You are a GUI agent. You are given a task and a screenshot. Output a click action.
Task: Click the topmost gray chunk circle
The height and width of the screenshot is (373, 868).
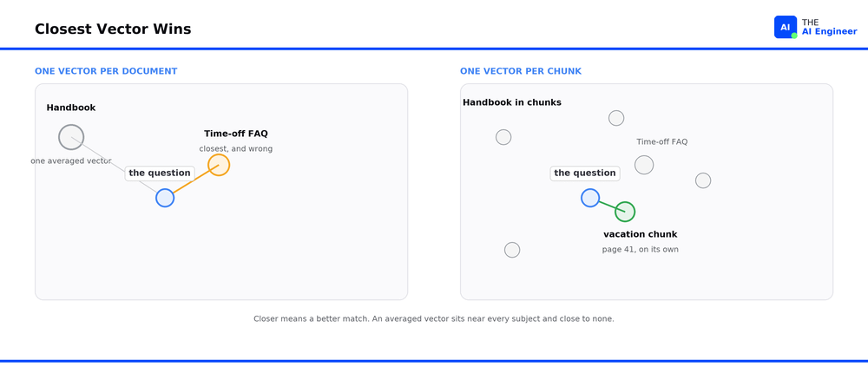(x=616, y=118)
